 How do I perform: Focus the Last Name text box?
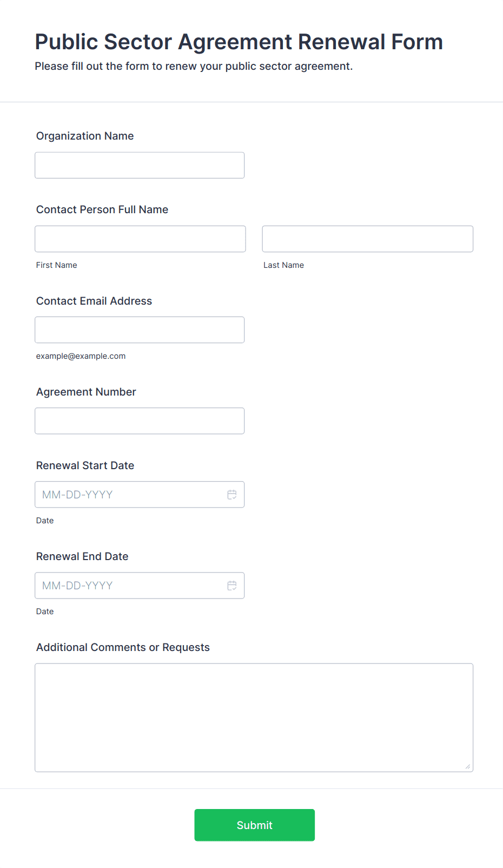tap(368, 239)
